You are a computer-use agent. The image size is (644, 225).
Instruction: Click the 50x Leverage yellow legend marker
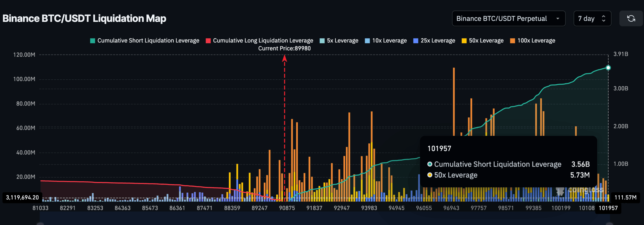click(x=464, y=41)
